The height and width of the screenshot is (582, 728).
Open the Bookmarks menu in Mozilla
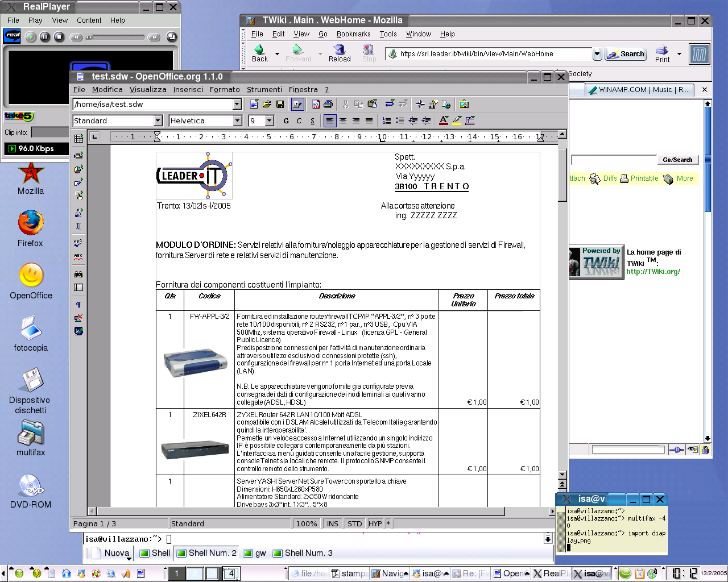point(353,34)
